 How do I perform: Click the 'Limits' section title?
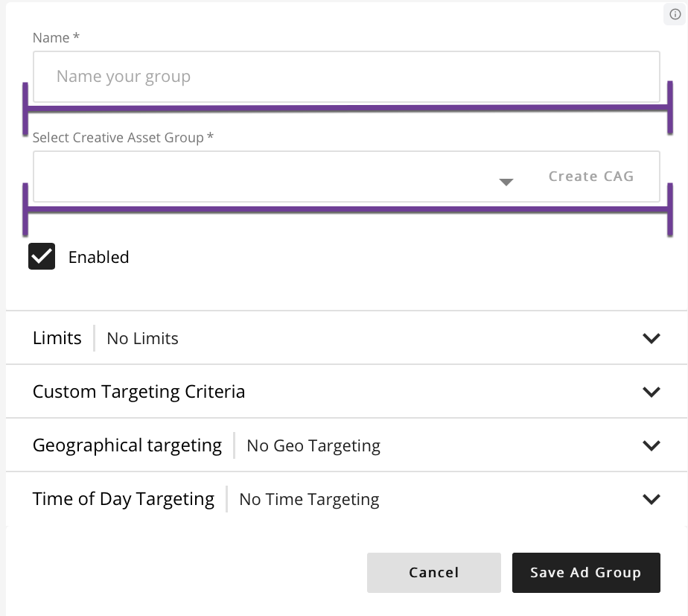(x=57, y=338)
